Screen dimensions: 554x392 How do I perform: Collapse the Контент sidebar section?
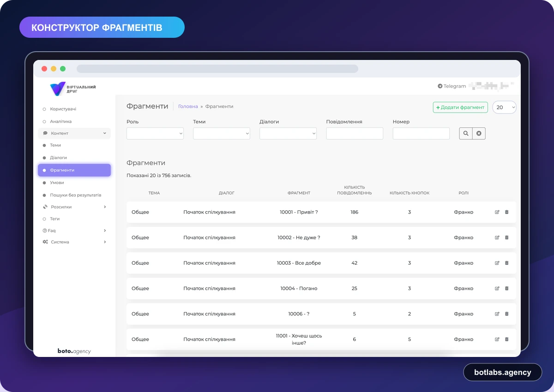coord(74,133)
